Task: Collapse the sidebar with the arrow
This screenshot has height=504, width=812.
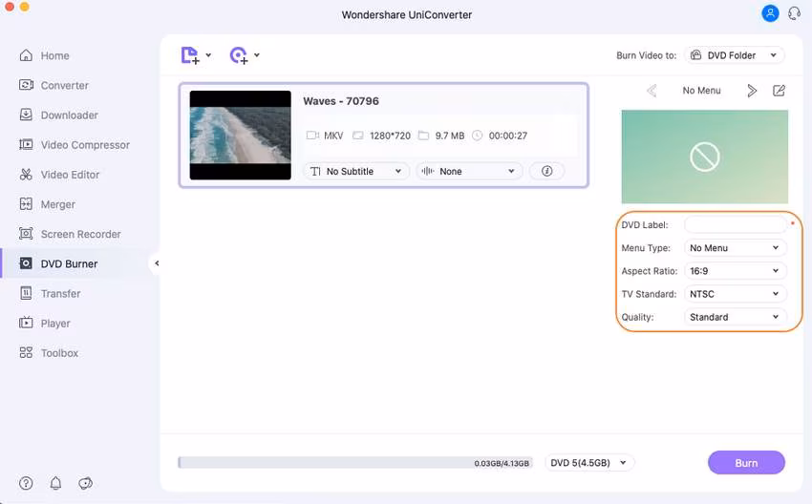Action: (x=157, y=263)
